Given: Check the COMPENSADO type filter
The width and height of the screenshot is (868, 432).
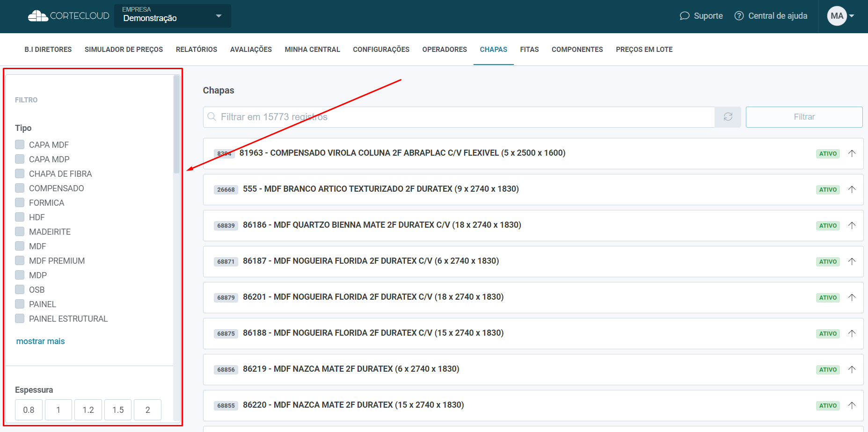Looking at the screenshot, I should point(20,188).
